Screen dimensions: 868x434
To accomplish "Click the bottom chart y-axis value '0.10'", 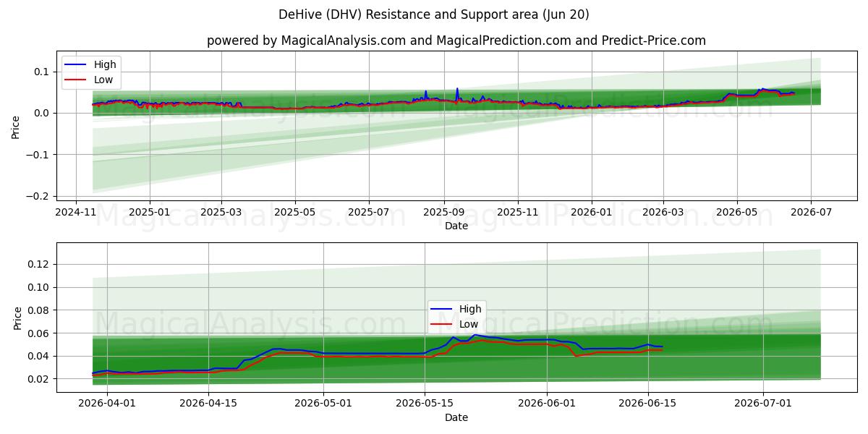I will tap(40, 287).
